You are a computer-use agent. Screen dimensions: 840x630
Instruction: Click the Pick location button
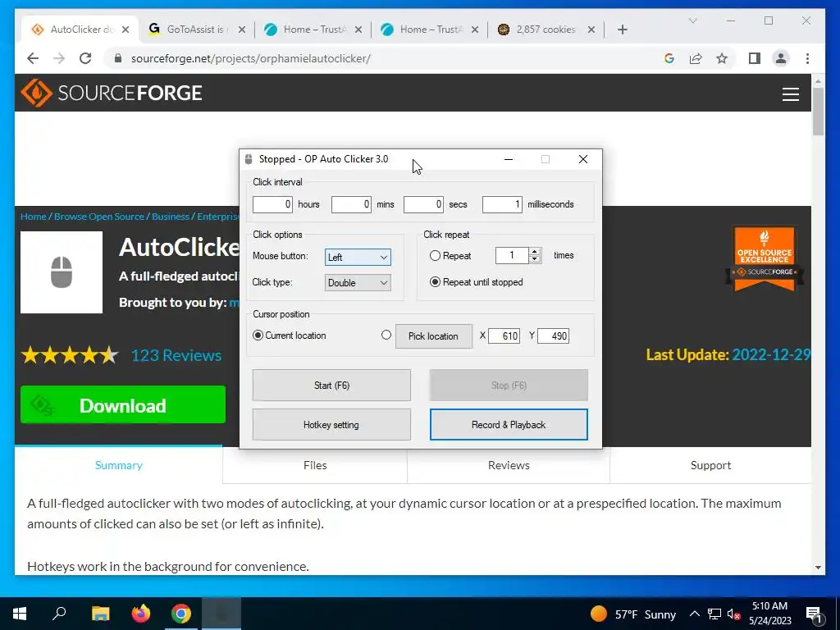pos(433,336)
